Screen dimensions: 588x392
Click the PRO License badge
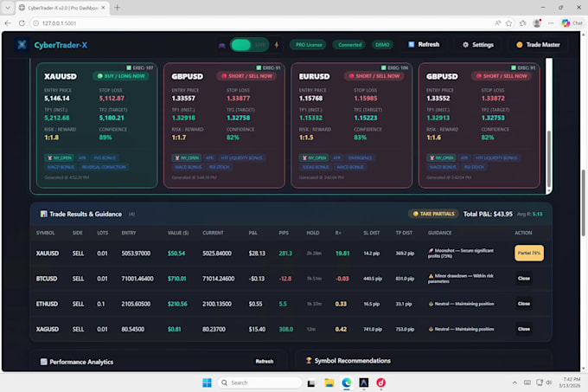(x=308, y=45)
